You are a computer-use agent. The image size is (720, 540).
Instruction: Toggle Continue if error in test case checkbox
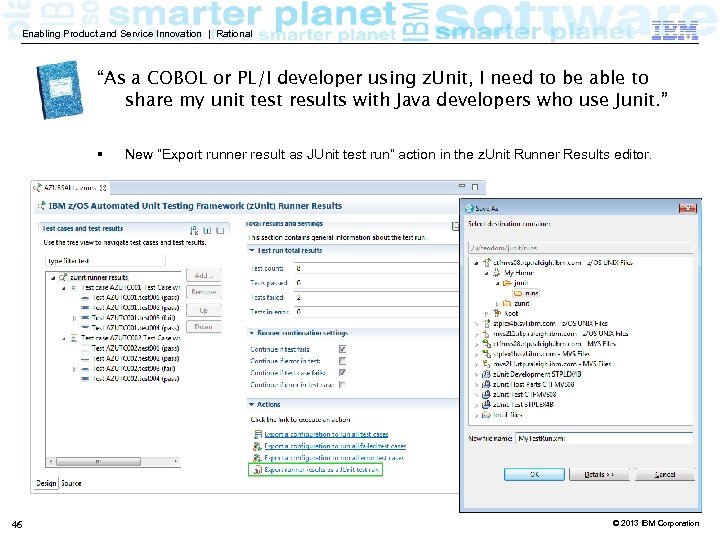click(x=342, y=384)
